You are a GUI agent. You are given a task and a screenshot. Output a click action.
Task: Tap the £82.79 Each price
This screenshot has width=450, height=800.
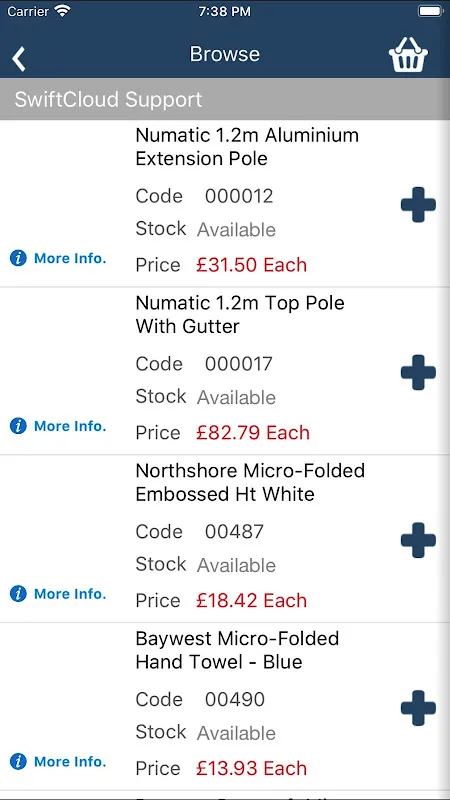point(253,433)
